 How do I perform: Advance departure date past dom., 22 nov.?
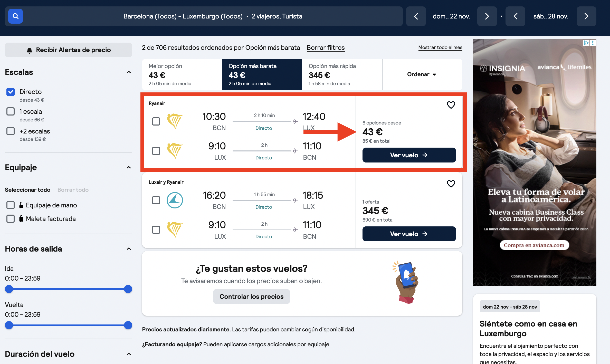click(487, 16)
